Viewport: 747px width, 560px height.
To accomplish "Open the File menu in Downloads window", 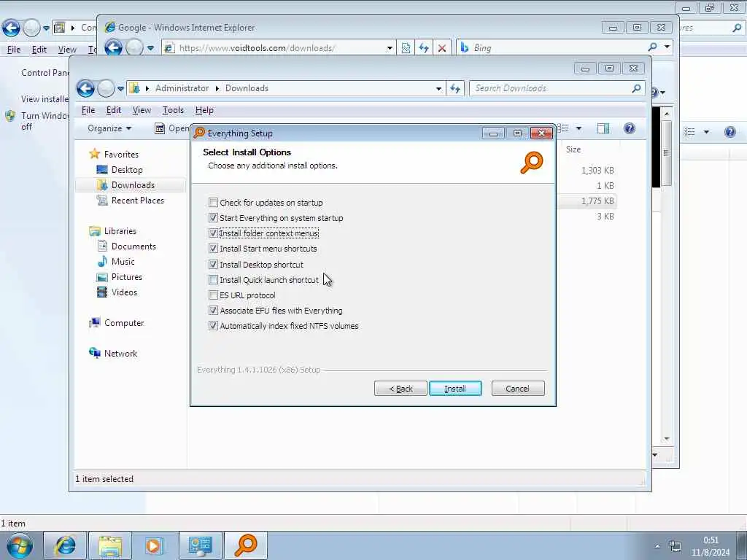I will [88, 110].
